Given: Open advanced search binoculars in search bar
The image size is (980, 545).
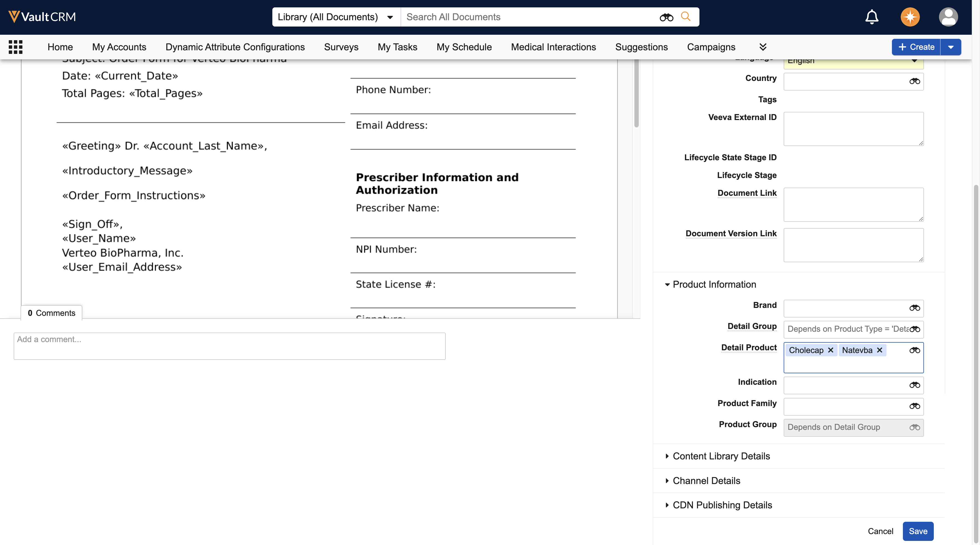Looking at the screenshot, I should (x=666, y=17).
